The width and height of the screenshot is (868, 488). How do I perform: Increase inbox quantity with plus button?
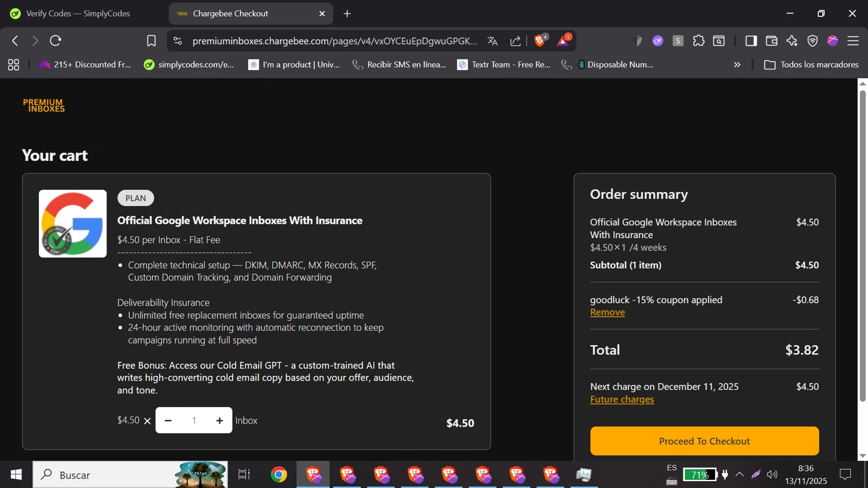(220, 420)
